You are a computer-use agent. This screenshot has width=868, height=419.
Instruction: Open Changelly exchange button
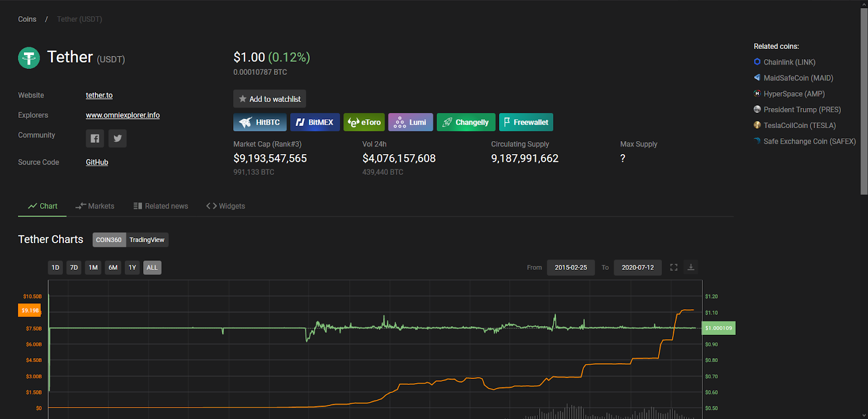coord(466,122)
